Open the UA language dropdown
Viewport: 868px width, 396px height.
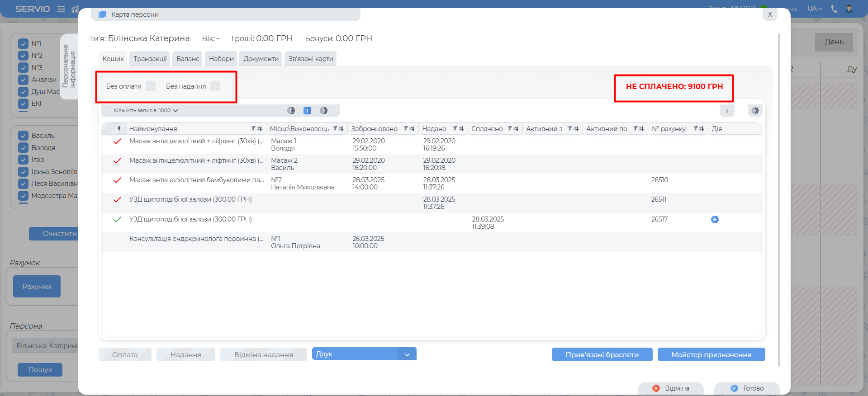(x=815, y=9)
